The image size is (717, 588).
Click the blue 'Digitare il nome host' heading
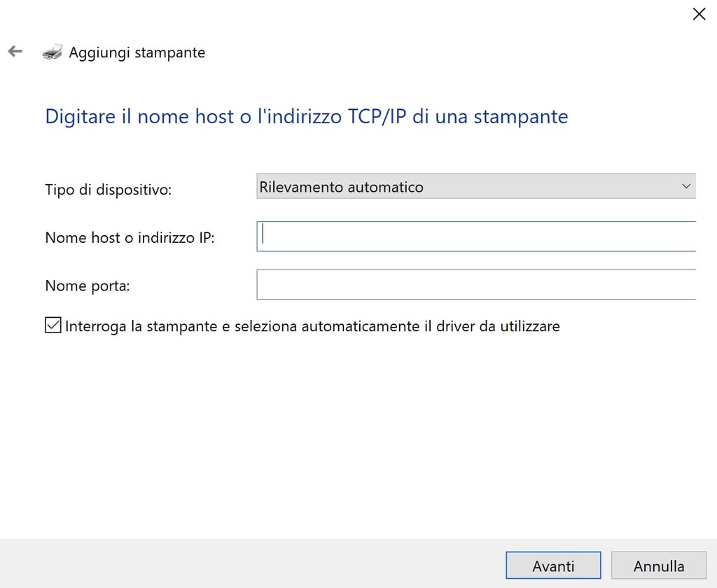tap(307, 116)
